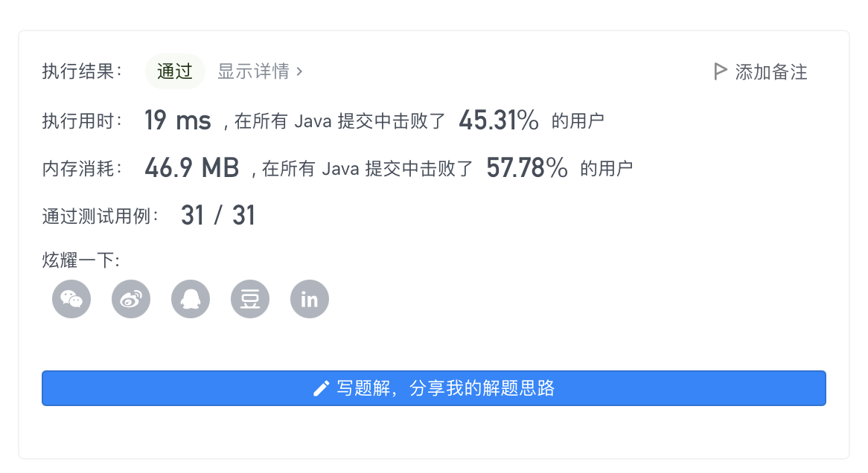This screenshot has width=868, height=473.
Task: Share result to WeChat
Action: [71, 299]
